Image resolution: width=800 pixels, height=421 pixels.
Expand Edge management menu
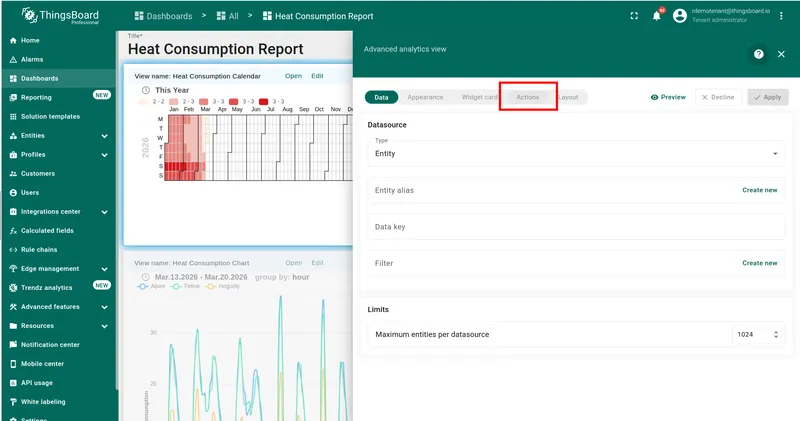pyautogui.click(x=104, y=269)
